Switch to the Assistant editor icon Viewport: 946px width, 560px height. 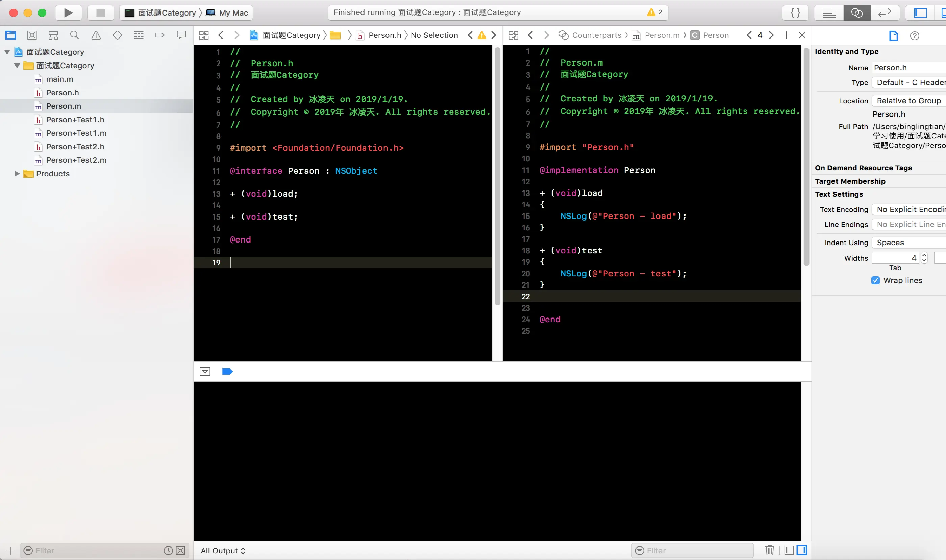click(856, 13)
